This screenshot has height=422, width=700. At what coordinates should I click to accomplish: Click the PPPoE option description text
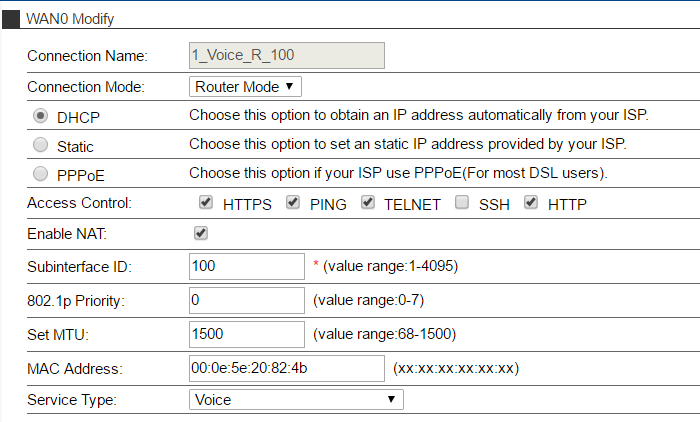pos(398,173)
